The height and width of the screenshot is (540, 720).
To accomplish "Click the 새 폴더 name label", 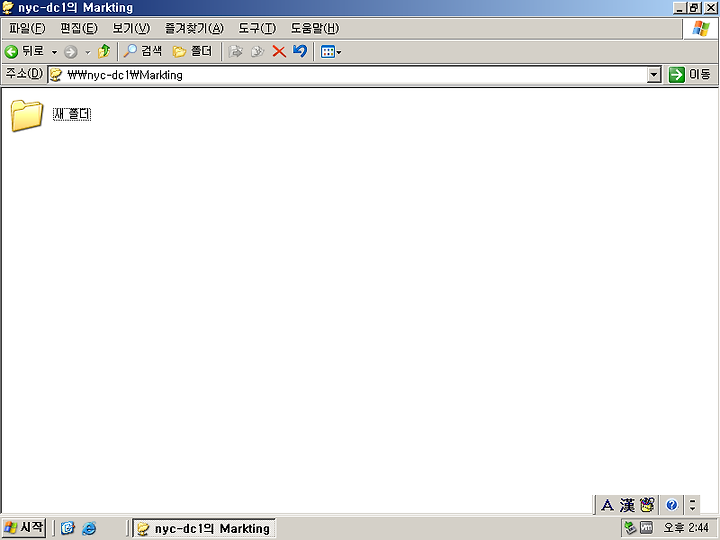I will tap(72, 114).
